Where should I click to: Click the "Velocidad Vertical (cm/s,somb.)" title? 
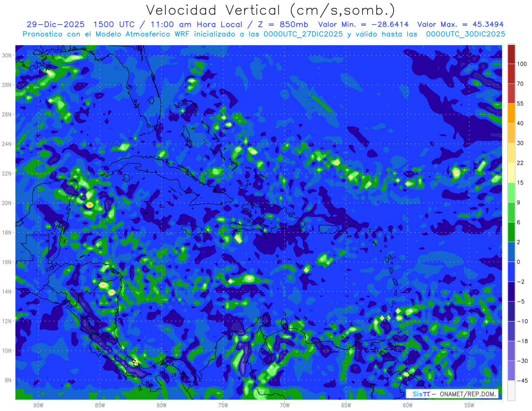(x=270, y=10)
